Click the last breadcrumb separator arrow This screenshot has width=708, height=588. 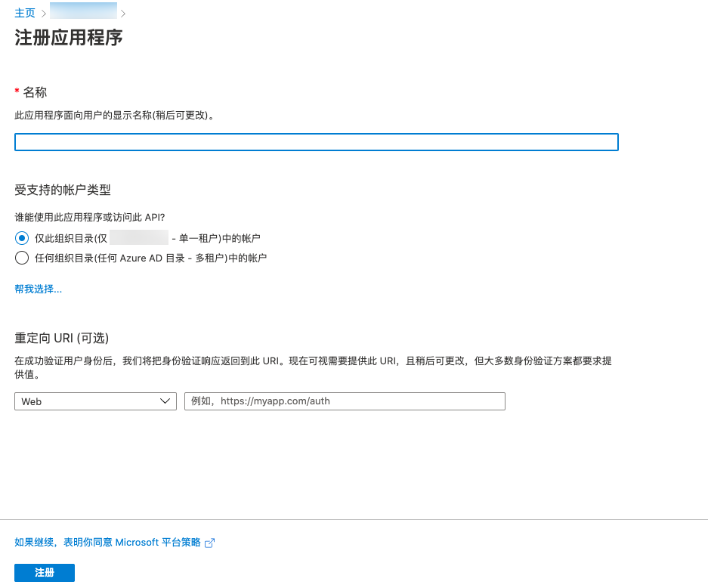coord(123,14)
